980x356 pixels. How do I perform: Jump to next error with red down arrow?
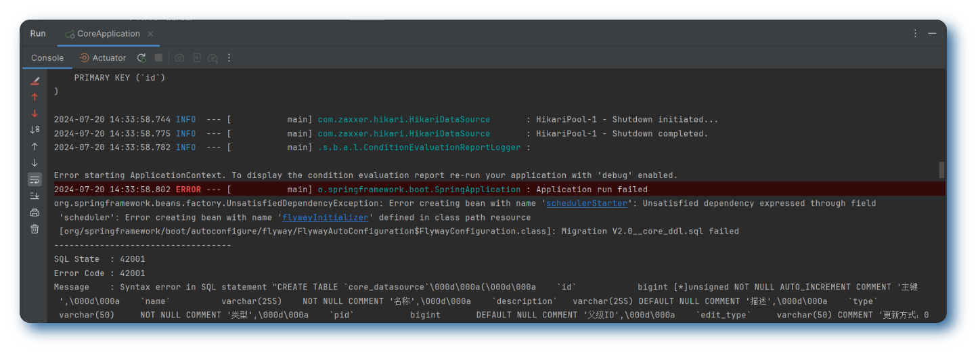coord(35,113)
